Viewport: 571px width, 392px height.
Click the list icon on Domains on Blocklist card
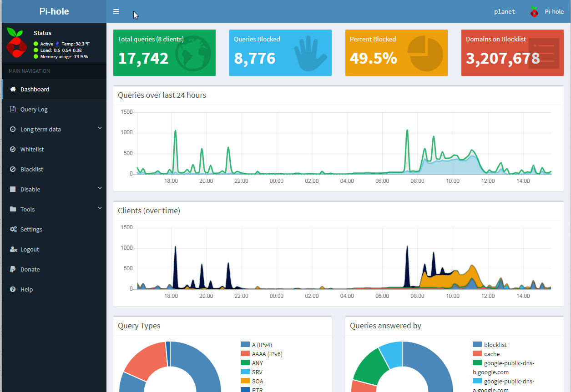point(544,53)
